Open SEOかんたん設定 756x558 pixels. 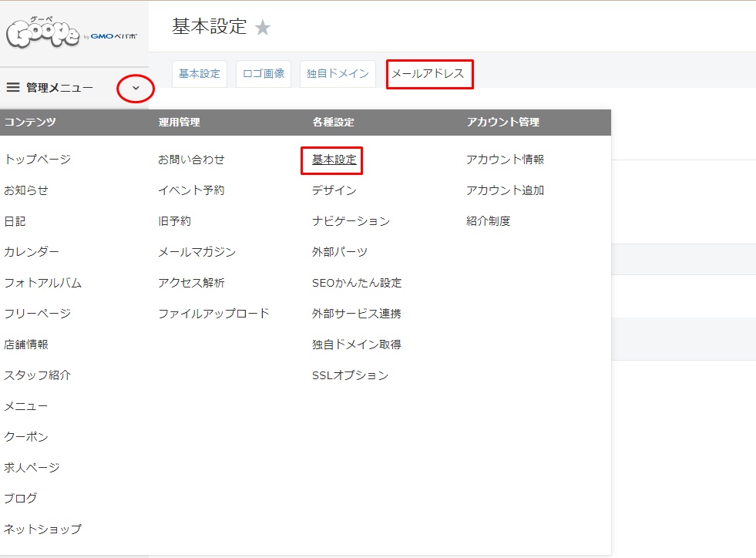click(x=356, y=283)
